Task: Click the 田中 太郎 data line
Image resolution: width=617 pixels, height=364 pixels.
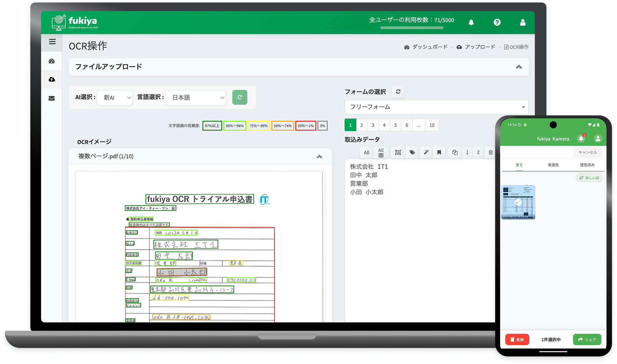Action: tap(364, 175)
